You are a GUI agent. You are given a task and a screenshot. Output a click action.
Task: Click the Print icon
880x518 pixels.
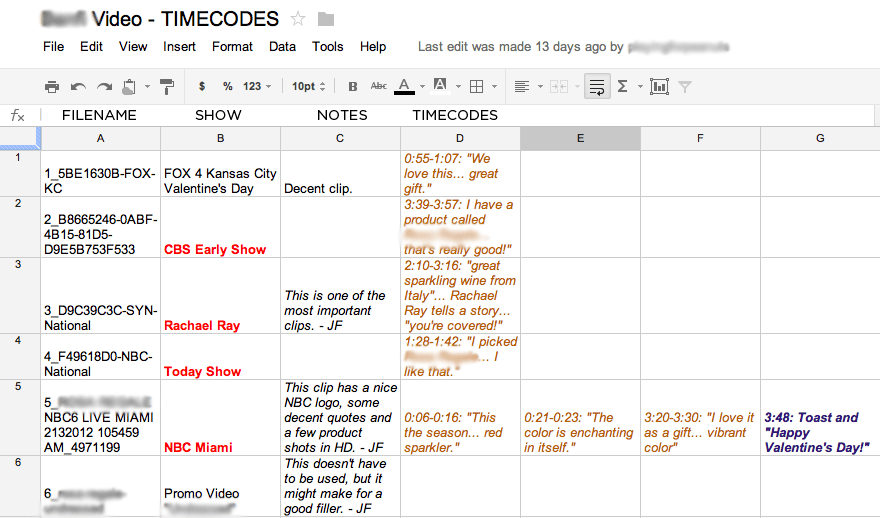[52, 87]
